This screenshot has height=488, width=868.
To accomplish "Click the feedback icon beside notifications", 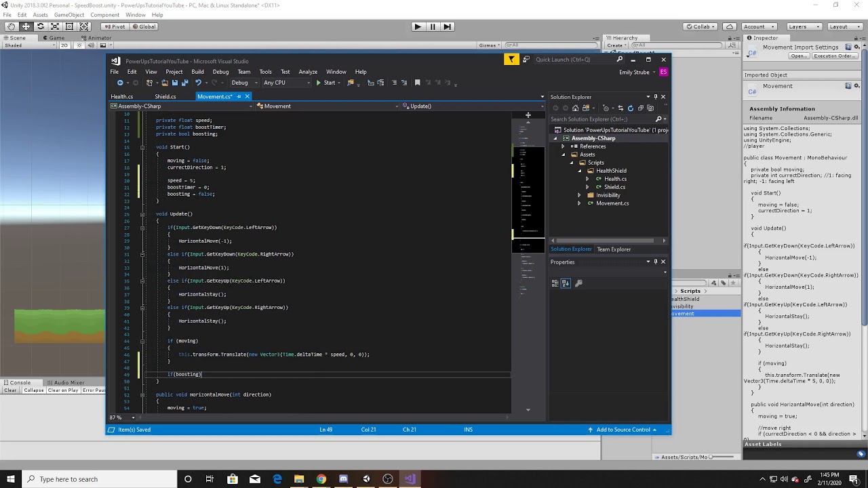I will point(526,60).
